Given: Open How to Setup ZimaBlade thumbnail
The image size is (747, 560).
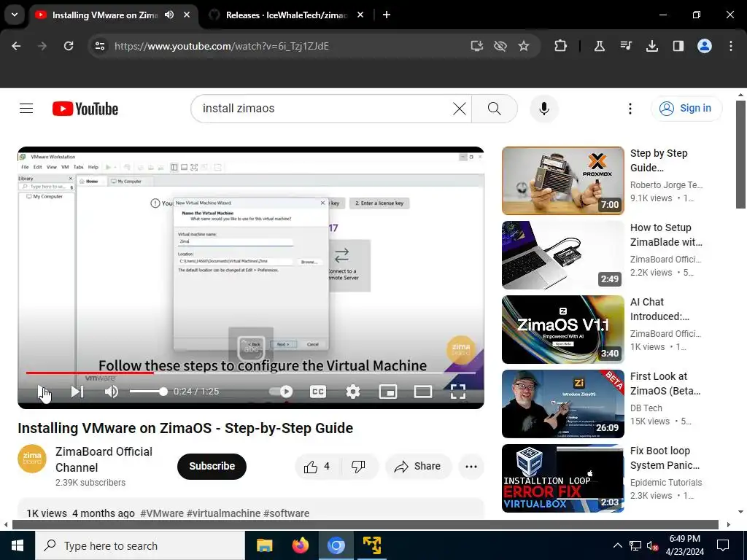Looking at the screenshot, I should point(563,255).
